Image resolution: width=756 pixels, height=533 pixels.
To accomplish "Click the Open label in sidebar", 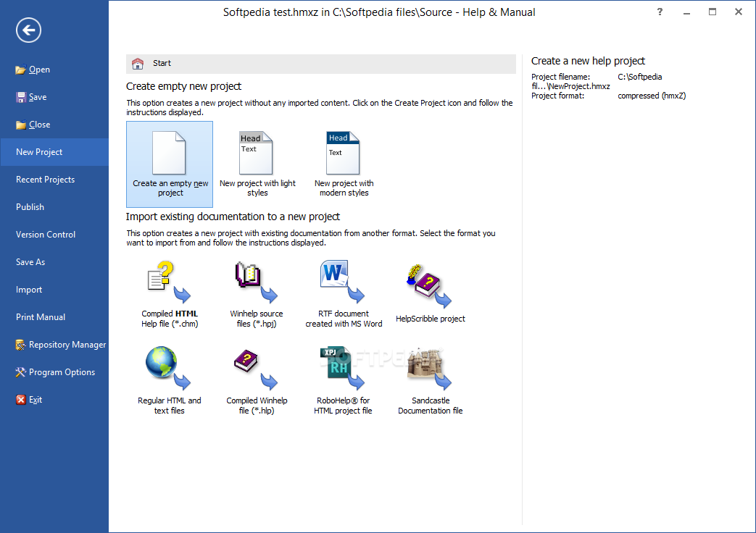I will [40, 70].
